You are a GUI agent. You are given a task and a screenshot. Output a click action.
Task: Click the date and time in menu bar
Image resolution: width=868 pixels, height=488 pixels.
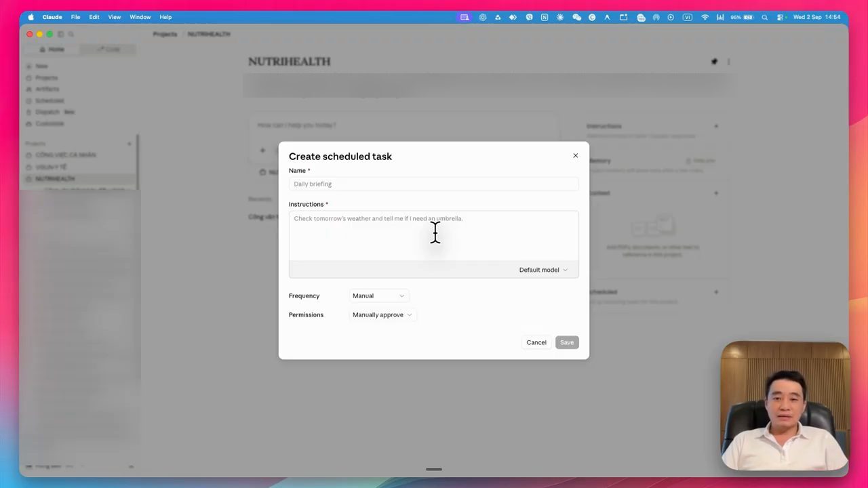[816, 17]
